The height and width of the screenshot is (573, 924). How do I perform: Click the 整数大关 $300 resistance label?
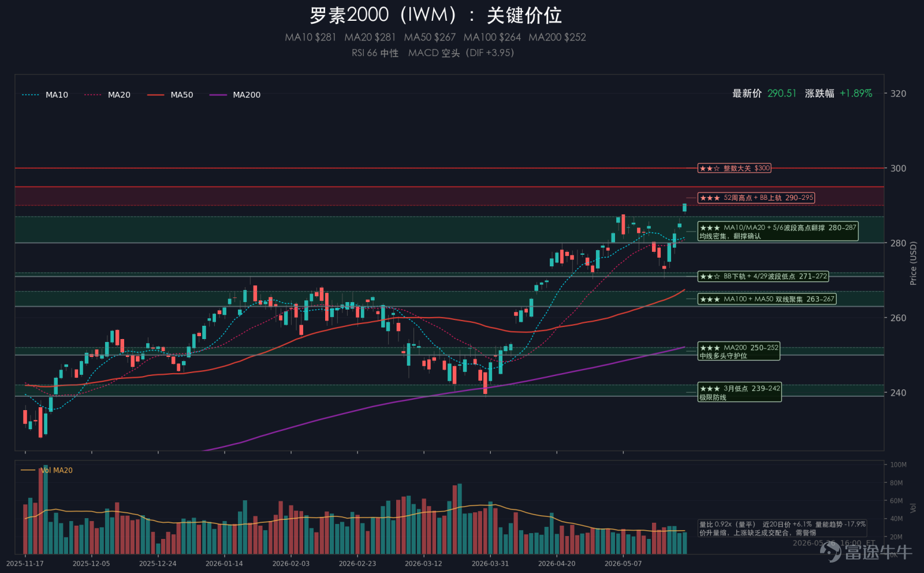pos(734,168)
